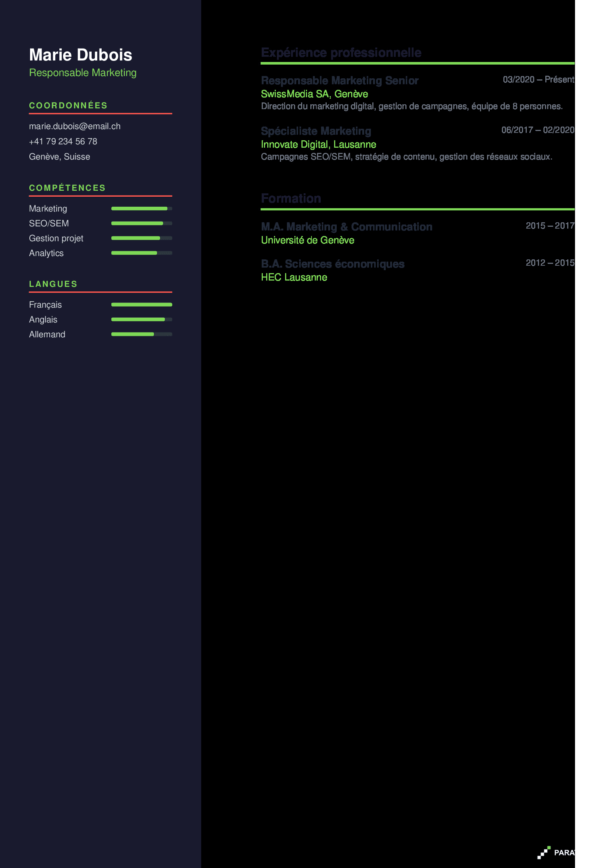
Task: Click the SEO/SEM skill level bar
Action: 142,223
